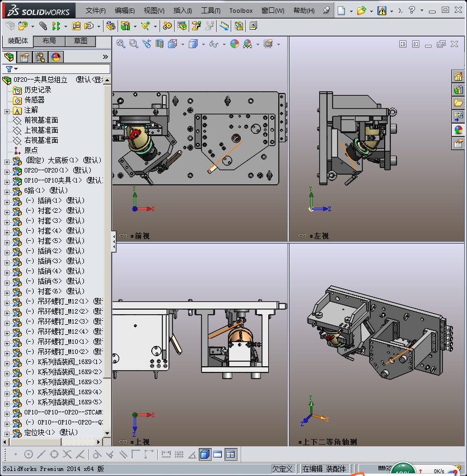The width and height of the screenshot is (467, 476).
Task: Open Design Library icon in task pane
Action: point(458,90)
